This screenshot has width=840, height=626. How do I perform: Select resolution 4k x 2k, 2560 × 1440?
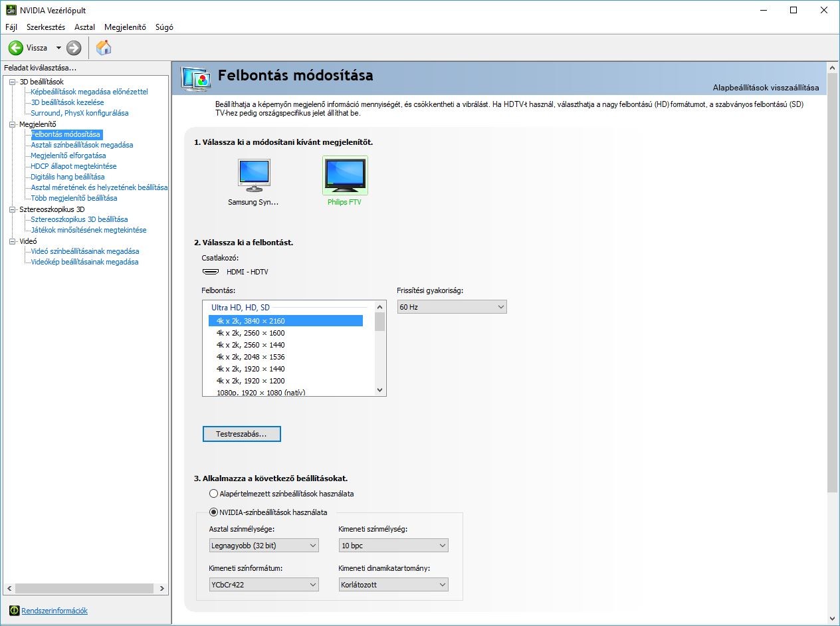tap(286, 345)
